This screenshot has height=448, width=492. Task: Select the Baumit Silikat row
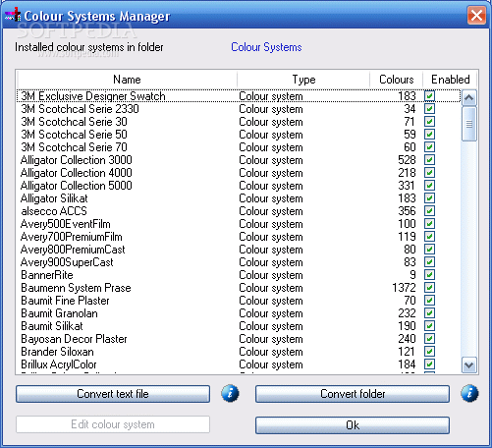(x=239, y=326)
